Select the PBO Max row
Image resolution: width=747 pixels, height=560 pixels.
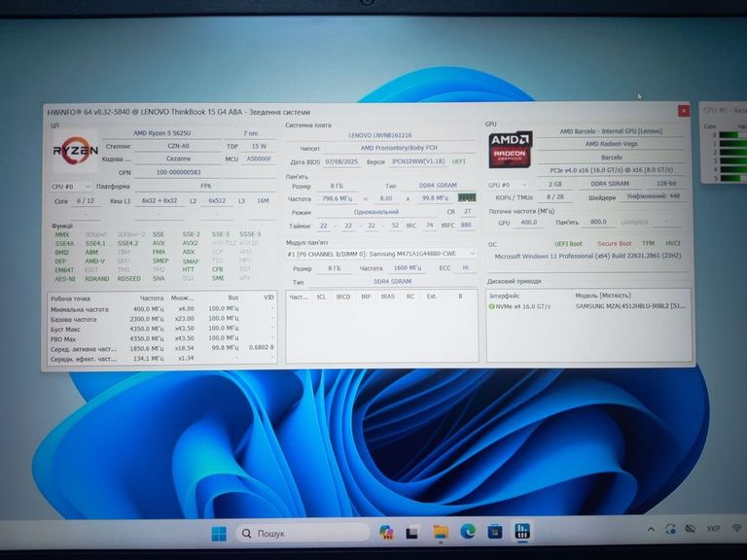point(162,339)
